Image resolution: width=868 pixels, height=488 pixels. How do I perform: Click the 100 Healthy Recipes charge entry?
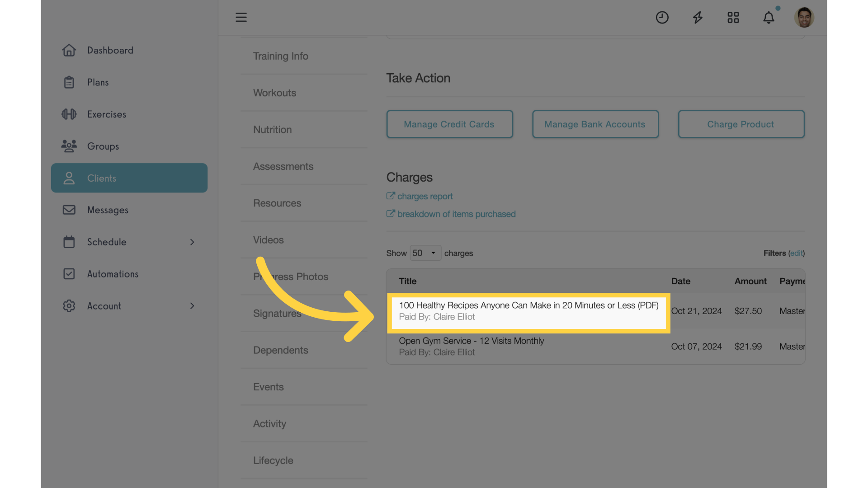pos(528,310)
